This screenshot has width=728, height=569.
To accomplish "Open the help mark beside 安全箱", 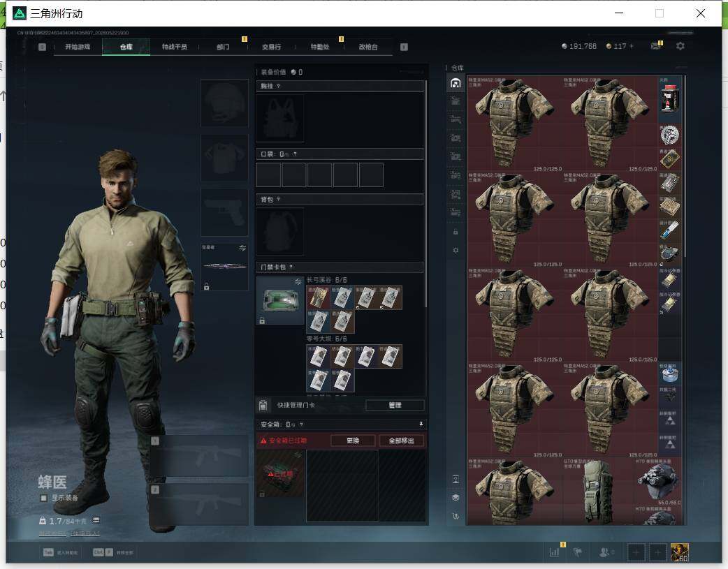I will click(301, 424).
